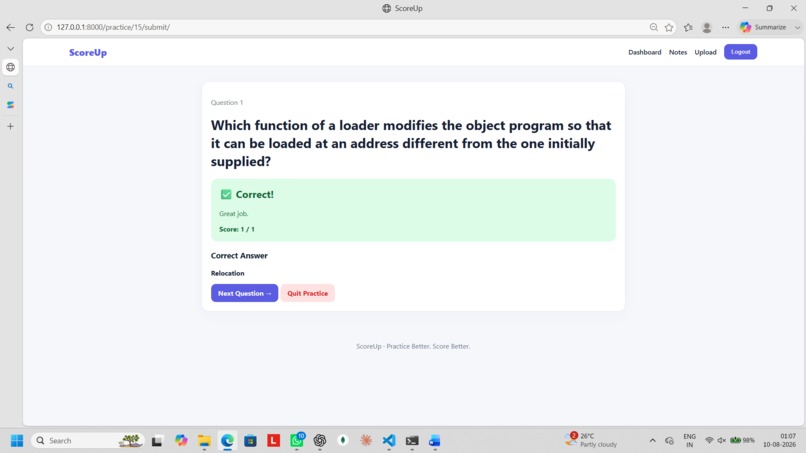Click the muted volume tray icon
The height and width of the screenshot is (453, 806).
coord(722,441)
